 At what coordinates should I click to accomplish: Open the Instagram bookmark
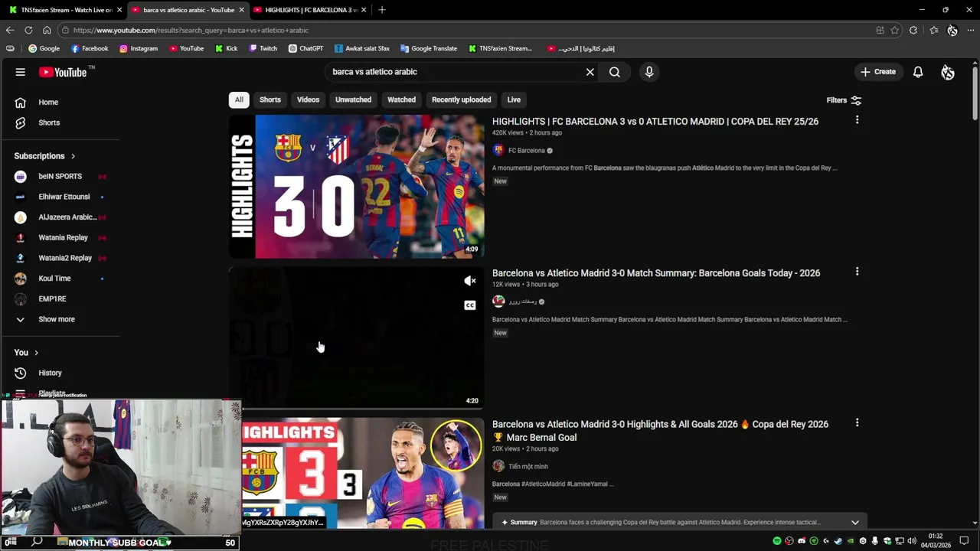click(x=139, y=48)
